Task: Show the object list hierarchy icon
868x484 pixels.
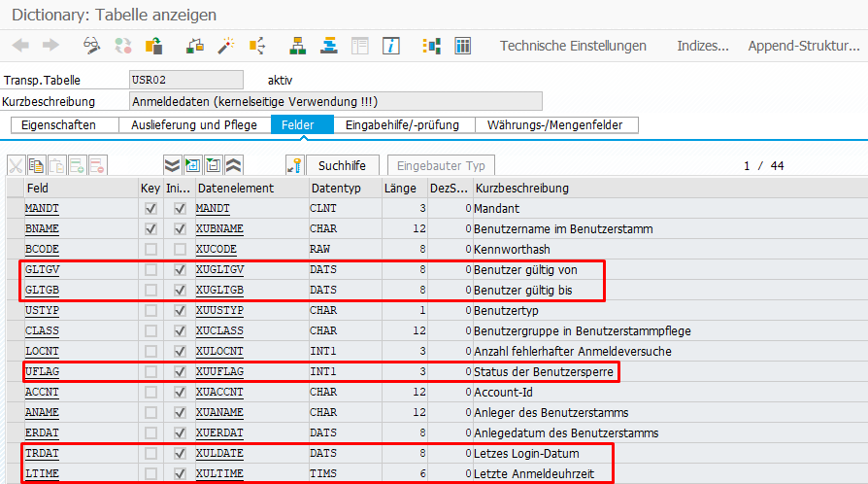Action: 297,46
